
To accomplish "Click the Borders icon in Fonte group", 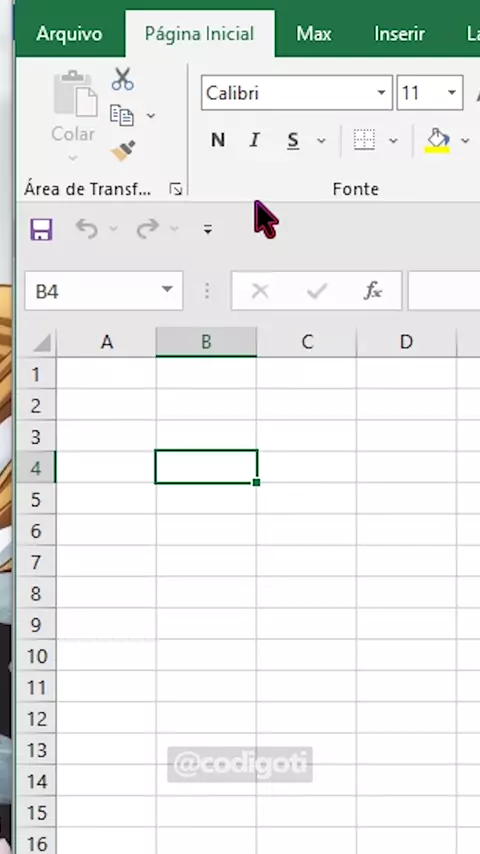I will 364,140.
